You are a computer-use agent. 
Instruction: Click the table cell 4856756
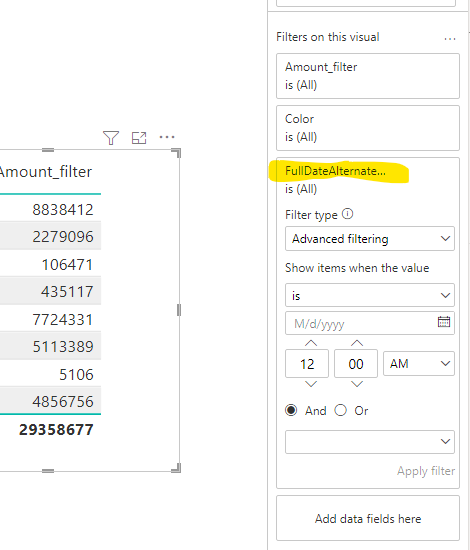point(63,402)
